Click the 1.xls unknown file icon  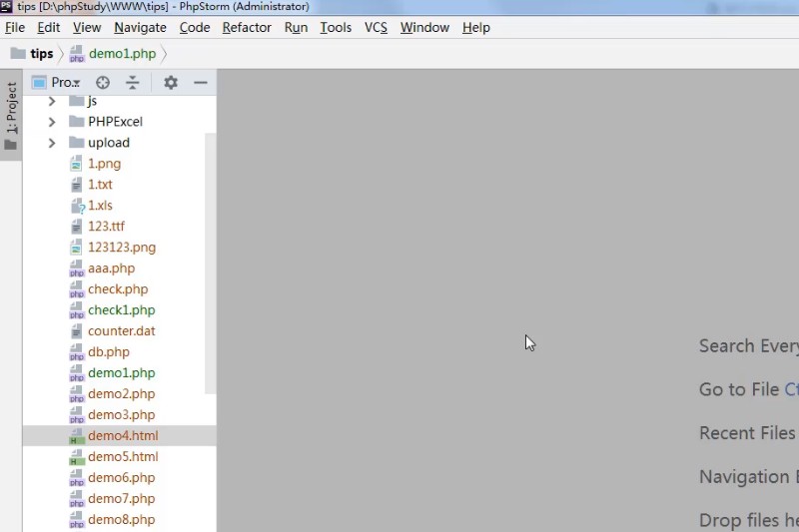point(77,206)
